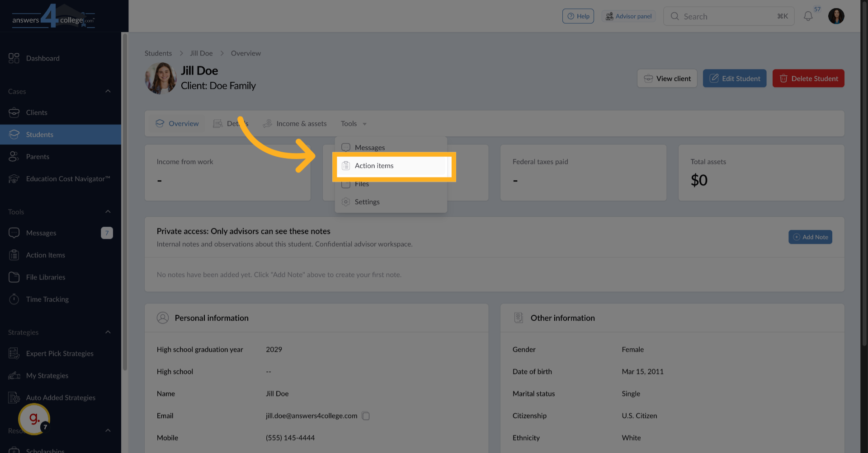Click the notification bell icon

808,16
